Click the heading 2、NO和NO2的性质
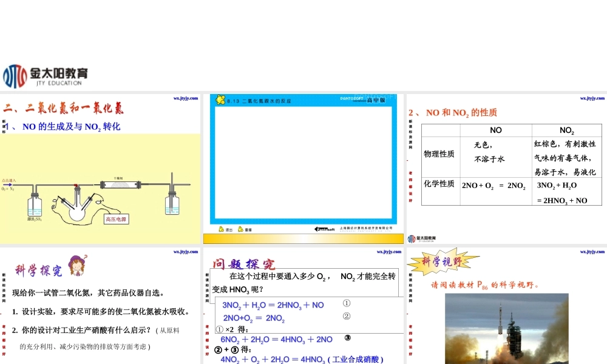607x364 pixels. [x=453, y=113]
